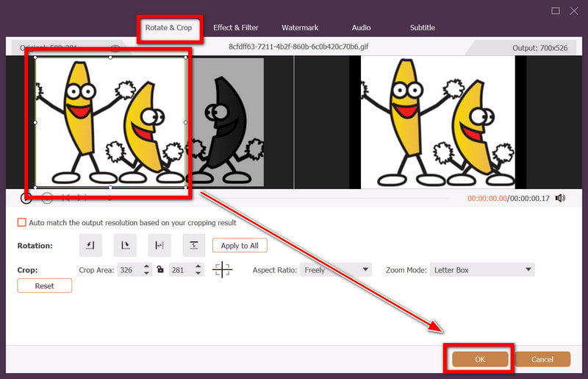The height and width of the screenshot is (379, 588).
Task: Click the playback progress bar
Action: point(294,198)
